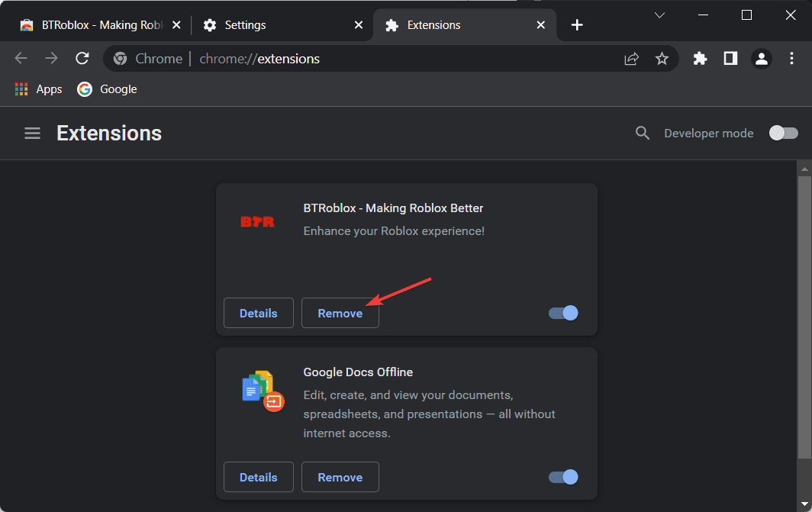812x512 pixels.
Task: Click the side panel icon
Action: (x=730, y=58)
